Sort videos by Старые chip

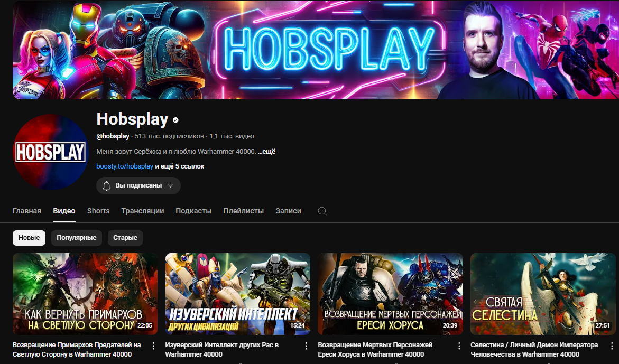coord(125,238)
